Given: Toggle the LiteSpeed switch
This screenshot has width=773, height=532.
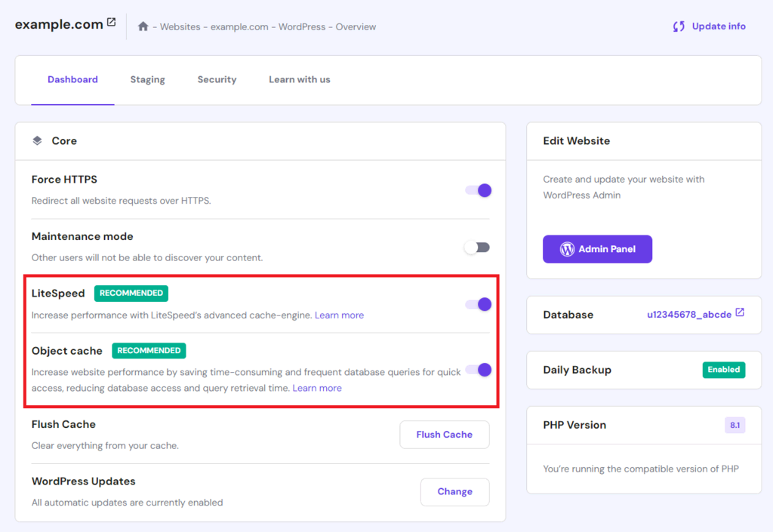Looking at the screenshot, I should click(478, 304).
